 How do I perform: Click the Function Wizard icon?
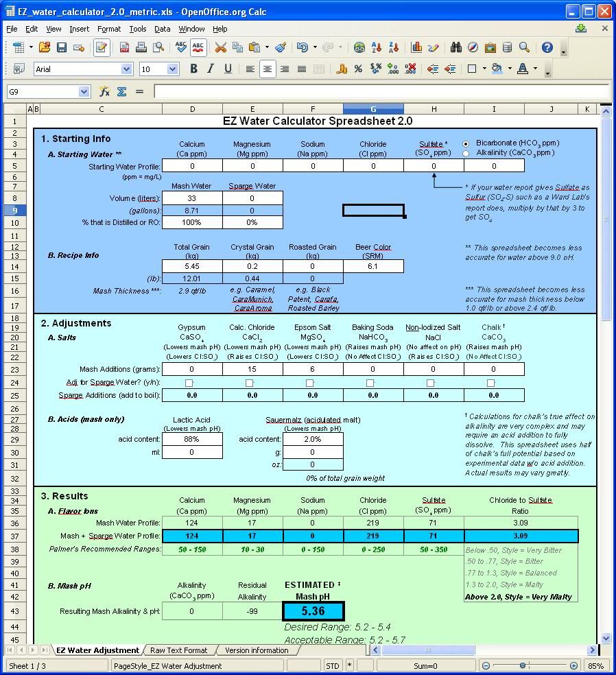click(105, 91)
